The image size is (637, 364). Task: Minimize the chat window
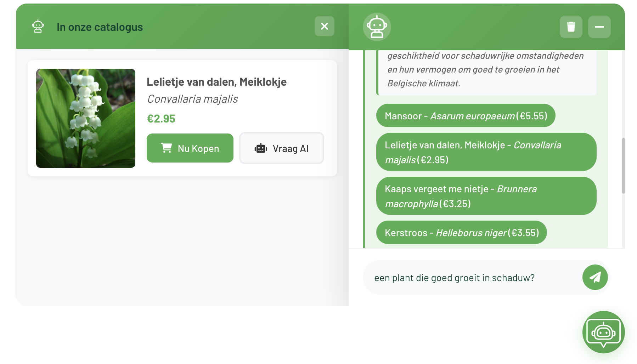(x=599, y=27)
